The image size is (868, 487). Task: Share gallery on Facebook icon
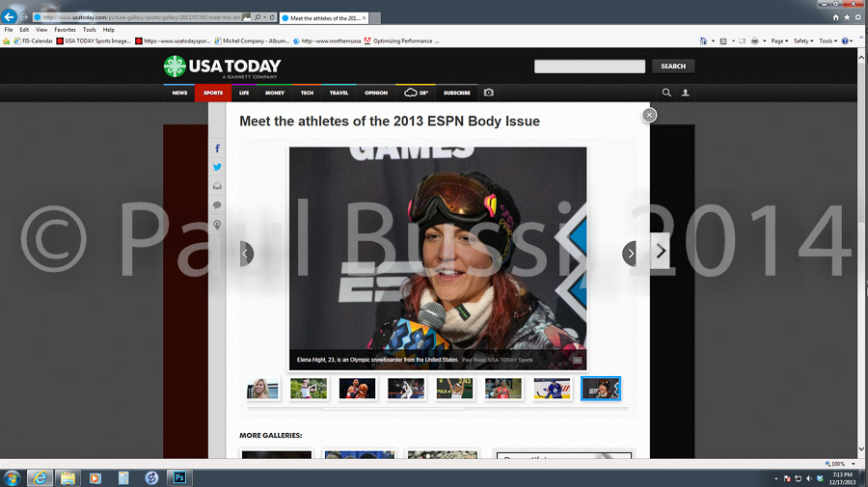217,149
